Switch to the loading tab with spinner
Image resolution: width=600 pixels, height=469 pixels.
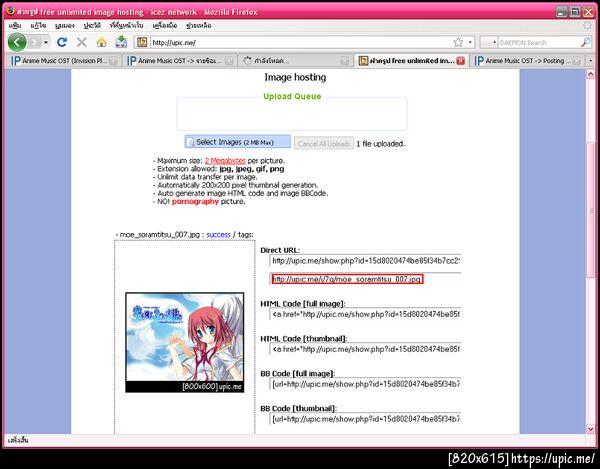click(x=296, y=60)
